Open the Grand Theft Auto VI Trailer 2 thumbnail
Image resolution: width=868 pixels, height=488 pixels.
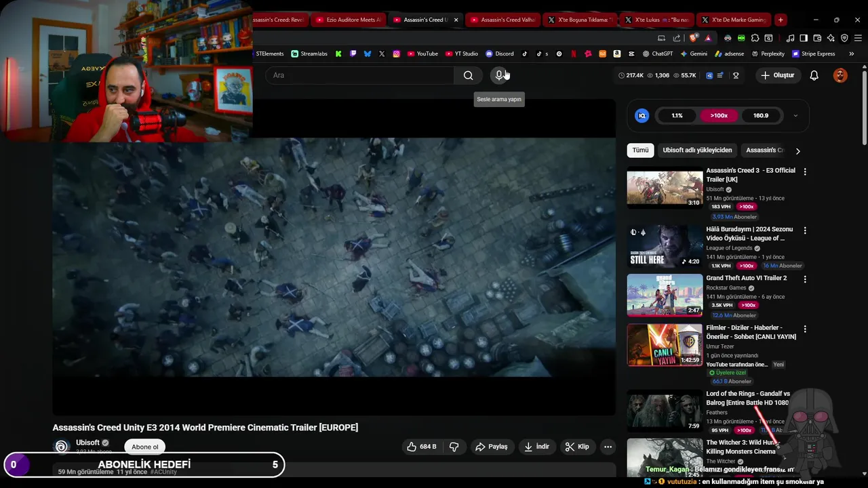(665, 295)
